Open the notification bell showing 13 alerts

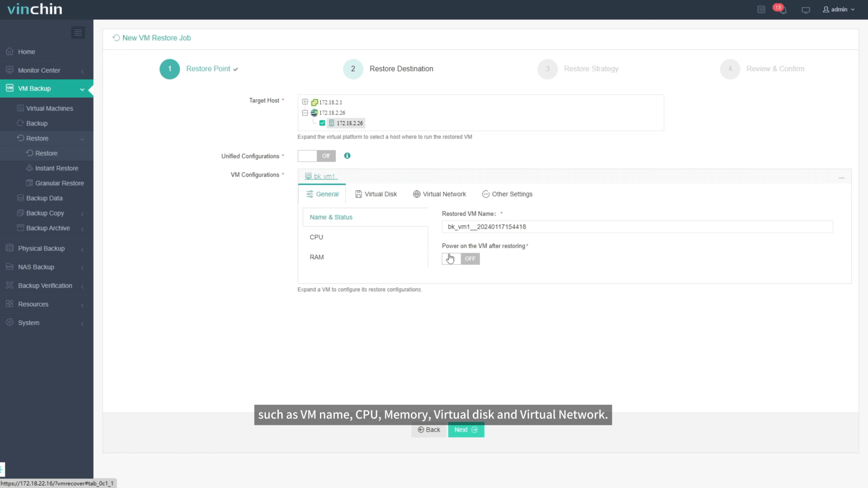tap(782, 9)
